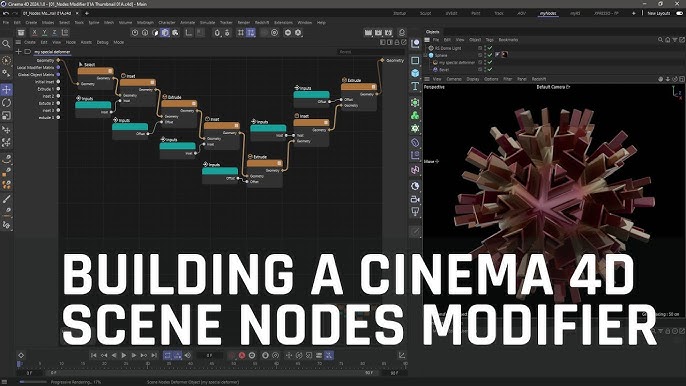Image resolution: width=686 pixels, height=386 pixels.
Task: Click the Y axis lock icon
Action: [44, 33]
